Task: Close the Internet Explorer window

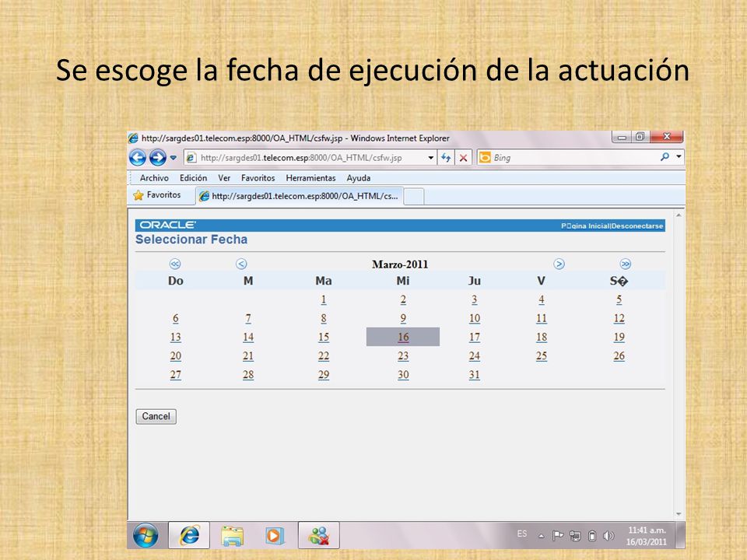Action: point(667,137)
